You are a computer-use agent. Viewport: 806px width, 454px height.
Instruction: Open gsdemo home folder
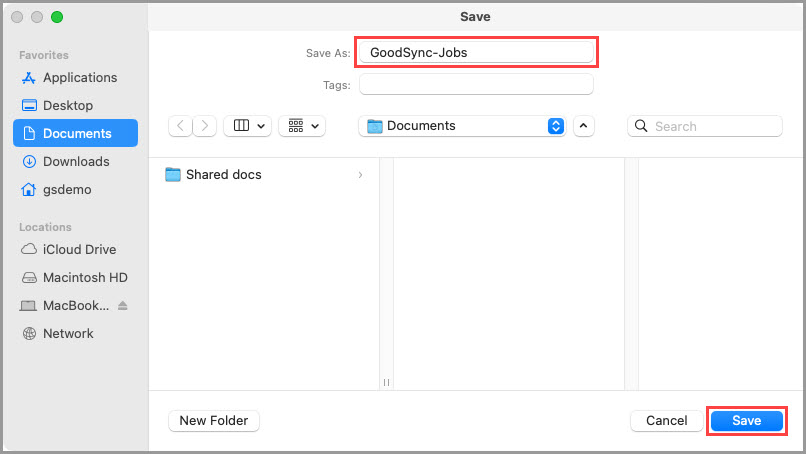pos(75,189)
